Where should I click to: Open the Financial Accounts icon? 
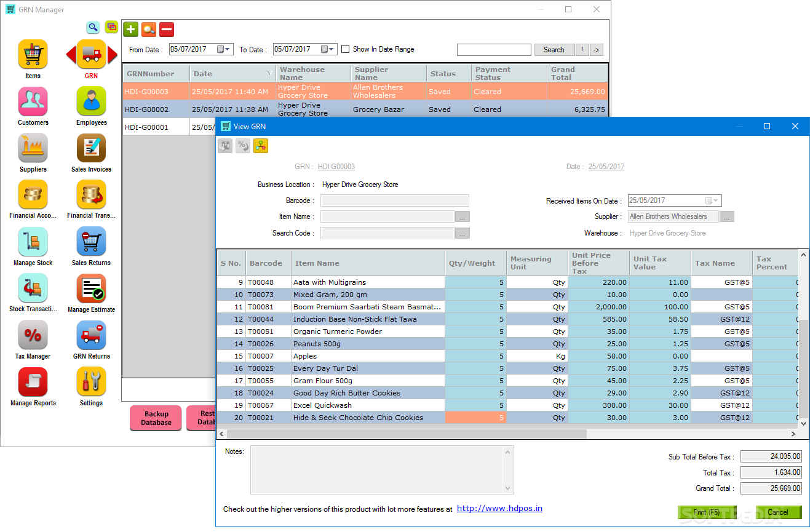tap(33, 194)
